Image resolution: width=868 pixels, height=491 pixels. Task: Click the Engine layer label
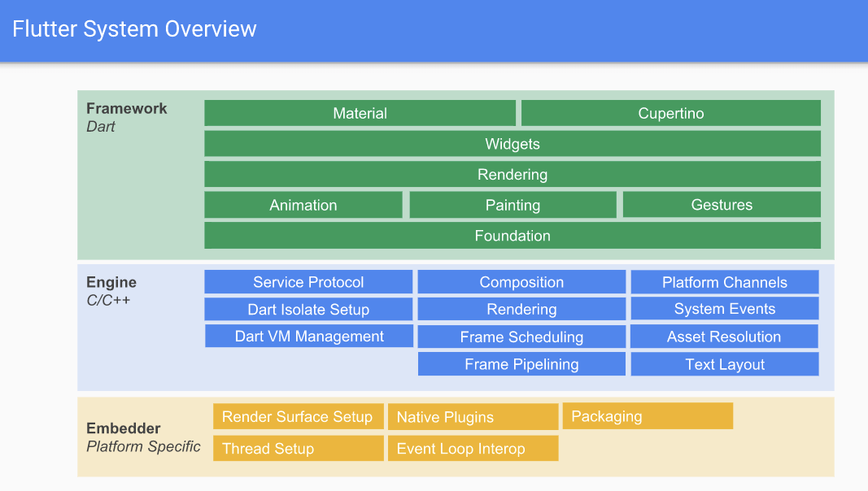pos(111,282)
